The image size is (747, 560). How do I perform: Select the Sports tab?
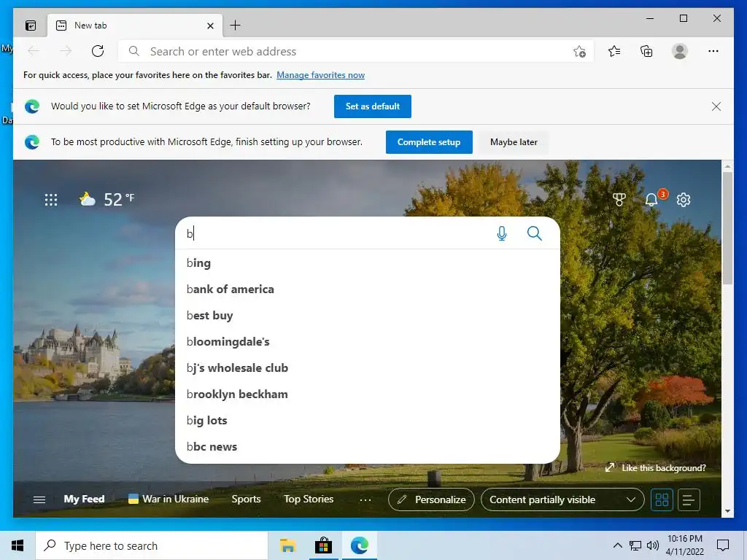246,499
